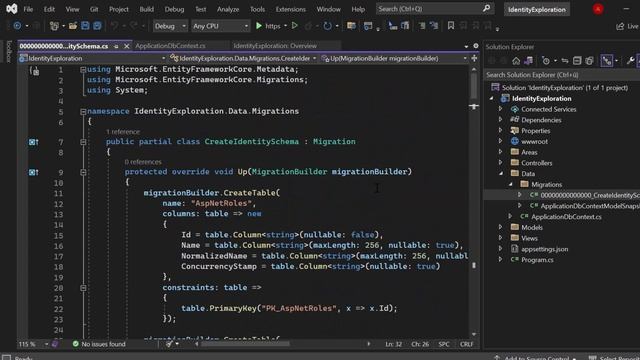Viewport: 640px width, 360px height.
Task: Click the comment out lines toolbar icon
Action: point(422,26)
